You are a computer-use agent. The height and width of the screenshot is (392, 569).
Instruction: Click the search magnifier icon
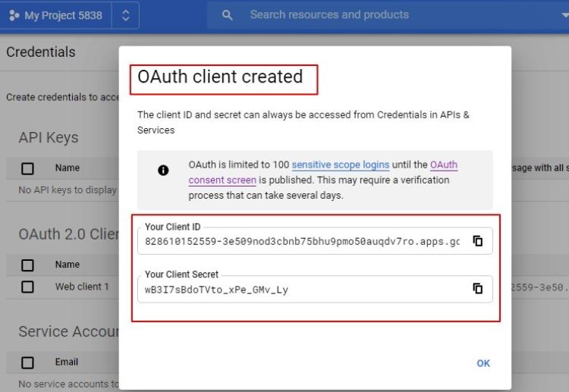pos(227,15)
